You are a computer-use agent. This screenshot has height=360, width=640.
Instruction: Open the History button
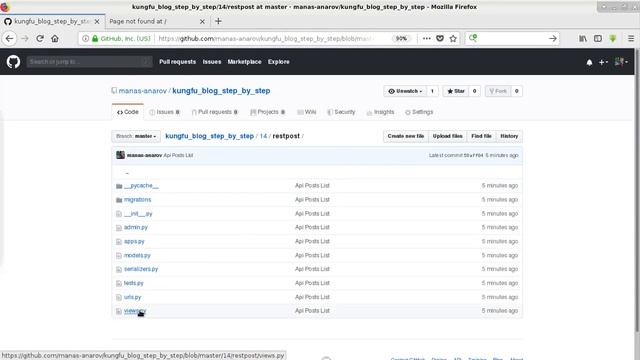509,136
